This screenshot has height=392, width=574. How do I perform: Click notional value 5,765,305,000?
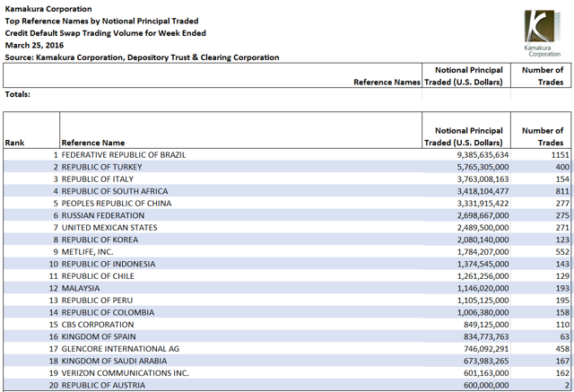click(483, 167)
